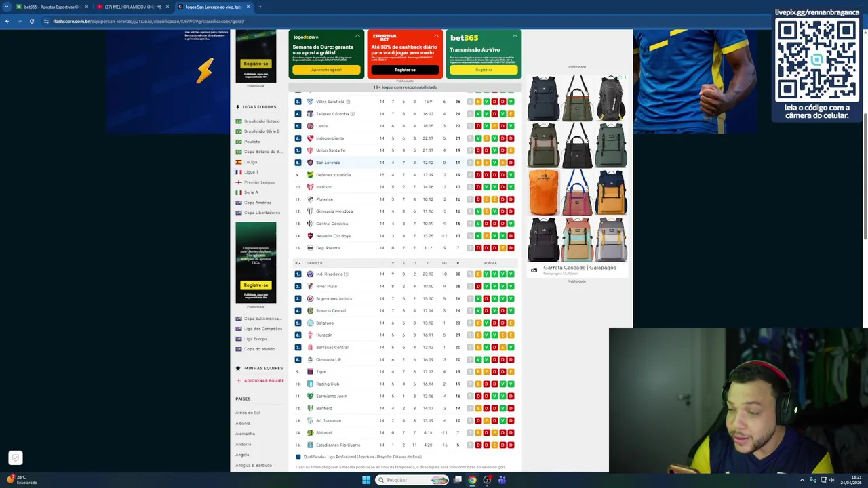868x488 pixels.
Task: Select África do Sul in Países list
Action: click(x=248, y=413)
